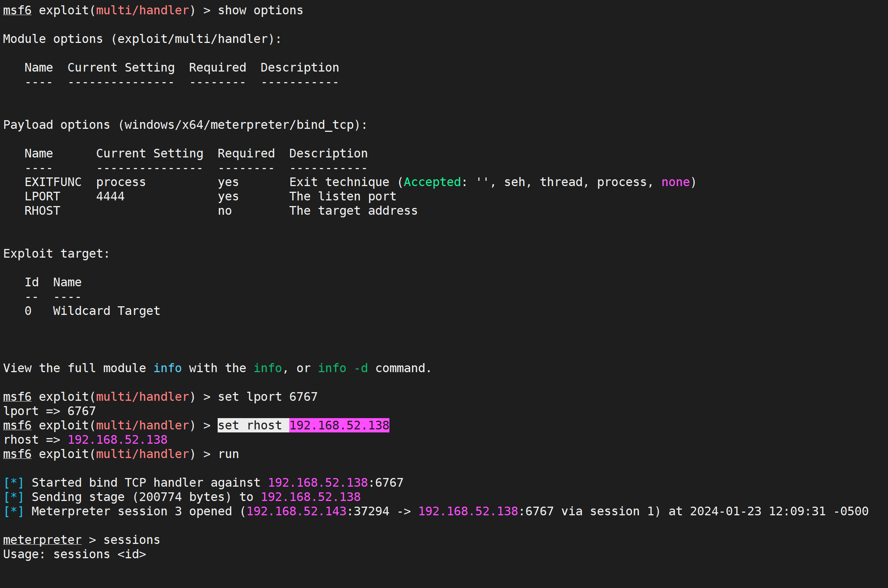Click the green 'Accepted' text
Image resolution: width=888 pixels, height=588 pixels.
point(432,182)
